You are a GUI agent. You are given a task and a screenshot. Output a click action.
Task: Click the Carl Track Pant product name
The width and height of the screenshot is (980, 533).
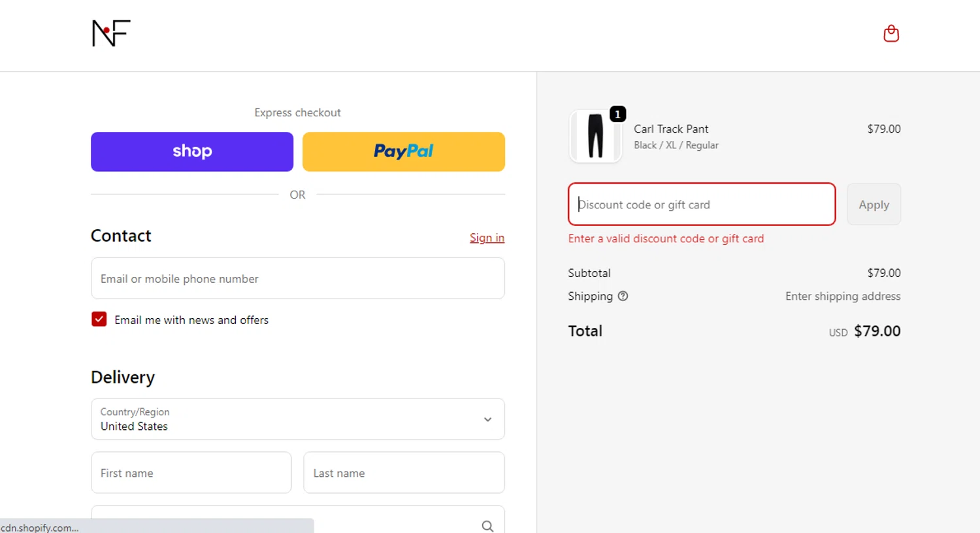[x=671, y=129]
